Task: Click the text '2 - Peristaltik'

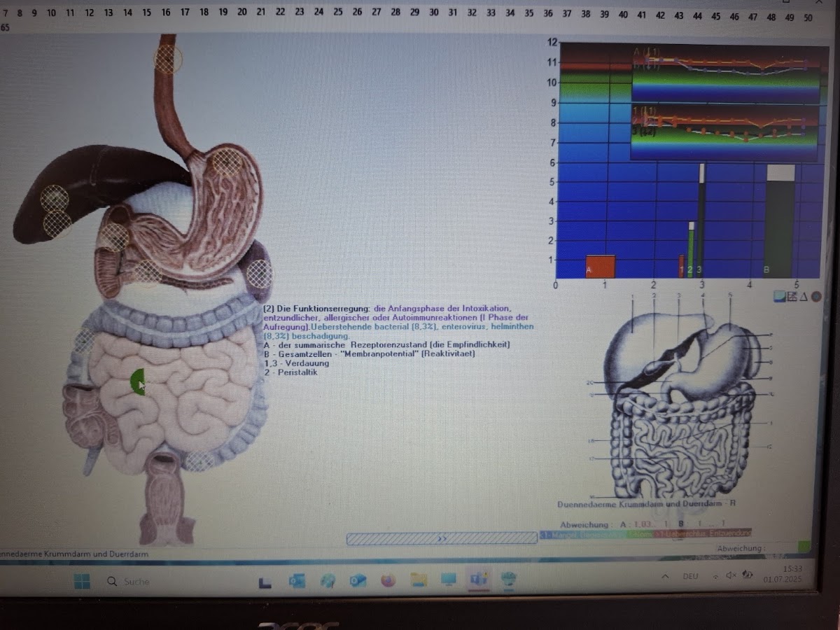Action: (291, 372)
